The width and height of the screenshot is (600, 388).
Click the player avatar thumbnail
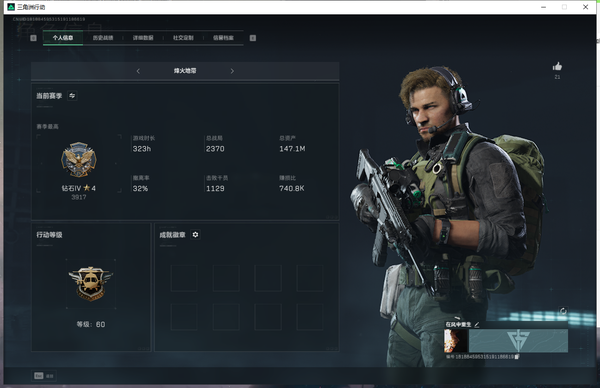click(x=455, y=341)
